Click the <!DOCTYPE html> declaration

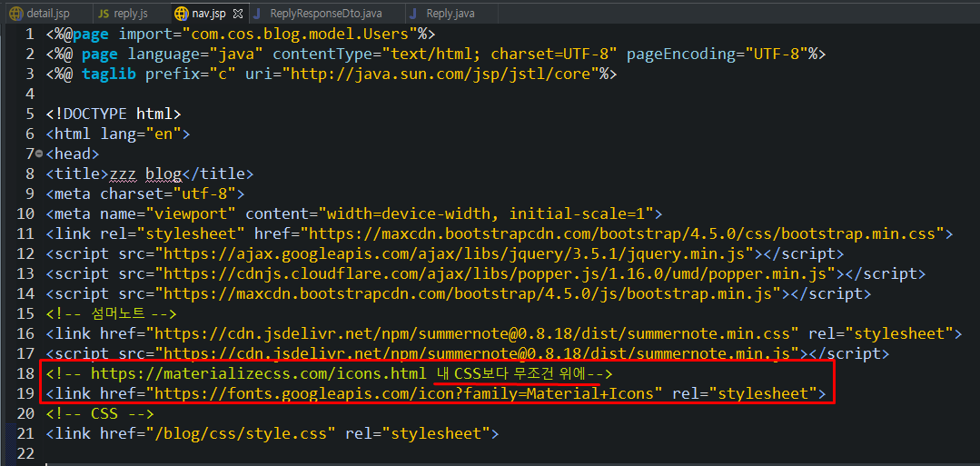[x=114, y=114]
